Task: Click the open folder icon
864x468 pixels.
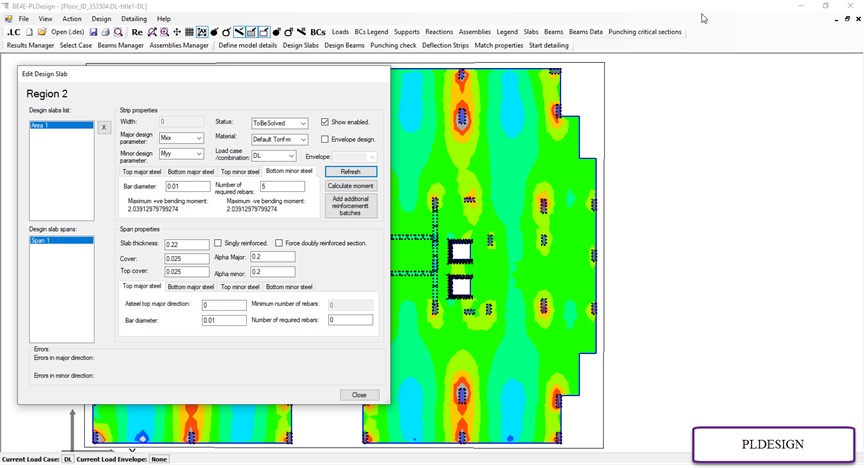Action: pos(42,32)
